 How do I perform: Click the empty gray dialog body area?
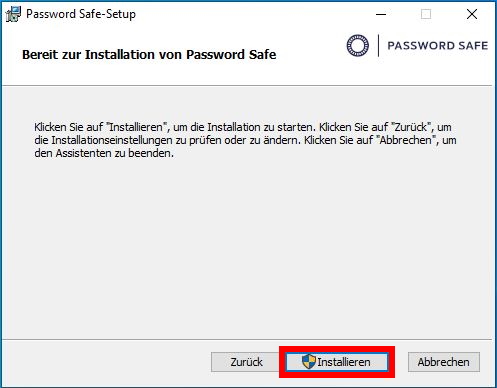tap(247, 247)
